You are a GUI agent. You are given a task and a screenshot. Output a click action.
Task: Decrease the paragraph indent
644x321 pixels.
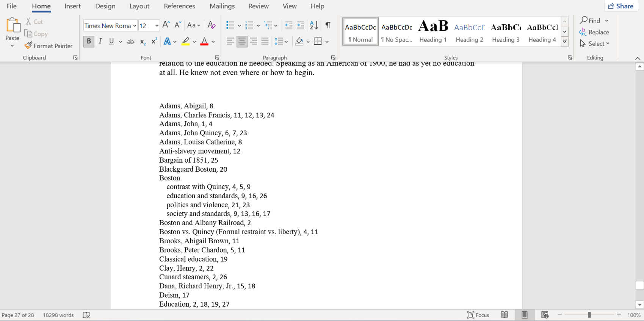click(288, 25)
